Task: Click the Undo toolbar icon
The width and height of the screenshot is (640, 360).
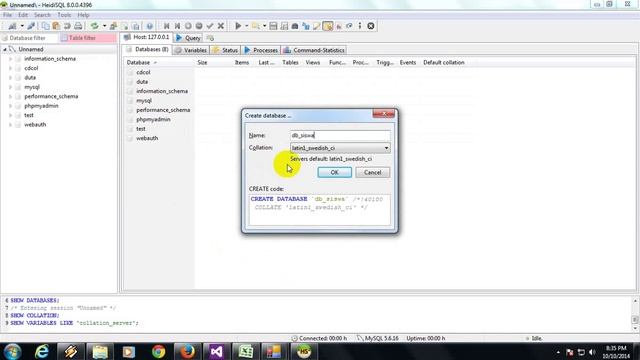Action: click(67, 26)
